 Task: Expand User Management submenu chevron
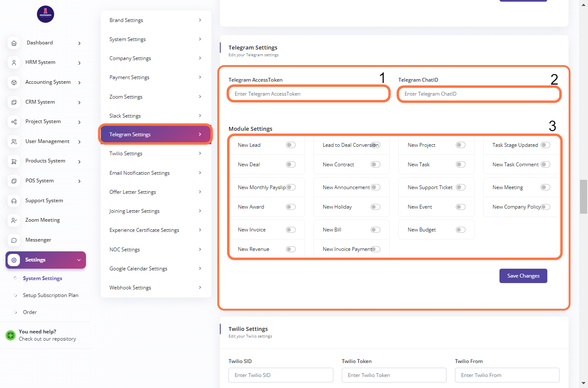(79, 142)
